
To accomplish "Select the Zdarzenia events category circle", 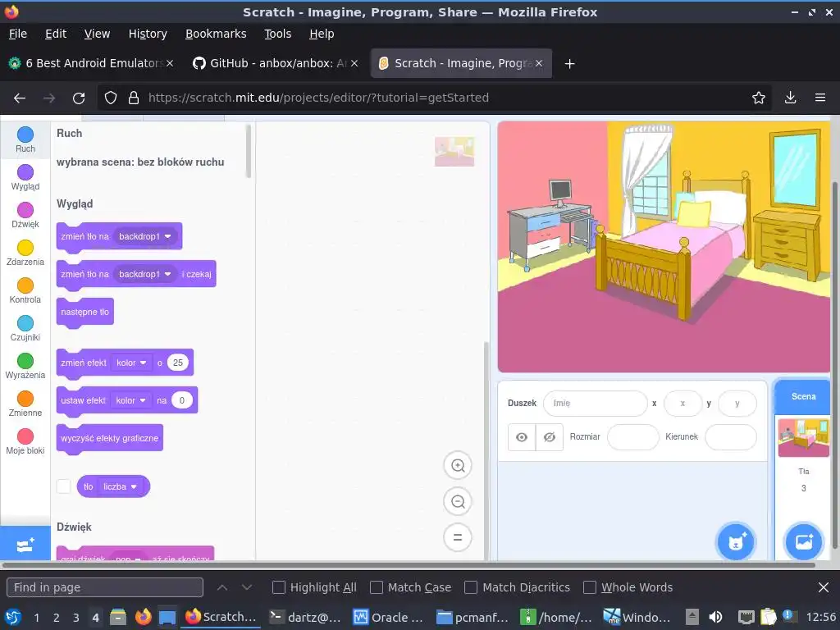I will point(25,248).
